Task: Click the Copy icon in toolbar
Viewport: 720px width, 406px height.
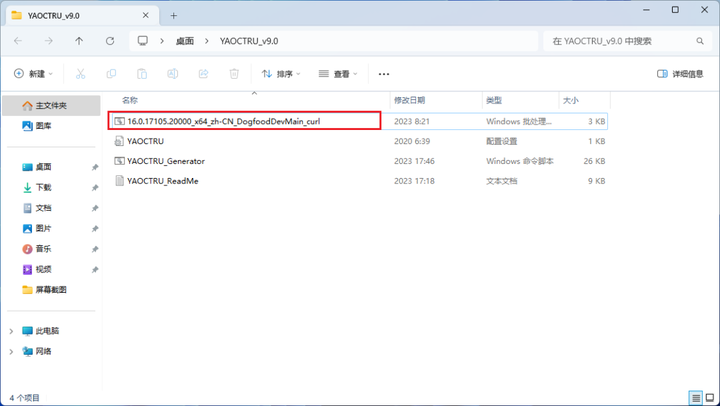Action: tap(111, 73)
